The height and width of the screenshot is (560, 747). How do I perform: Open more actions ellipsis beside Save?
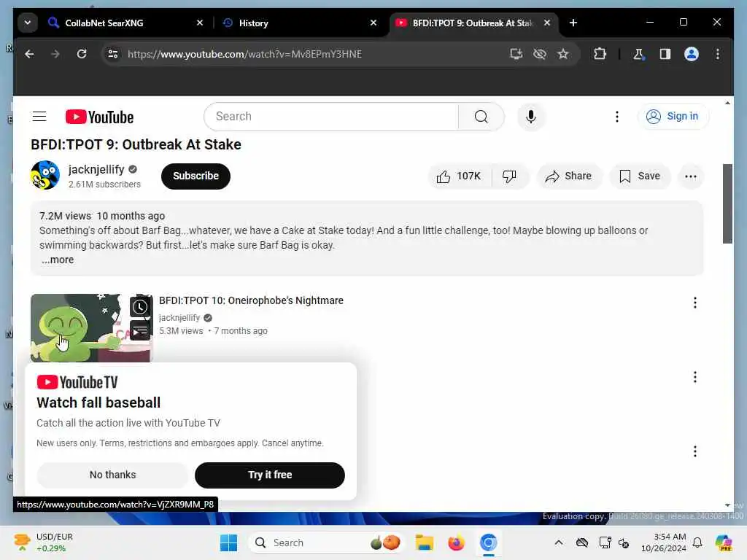(x=690, y=176)
